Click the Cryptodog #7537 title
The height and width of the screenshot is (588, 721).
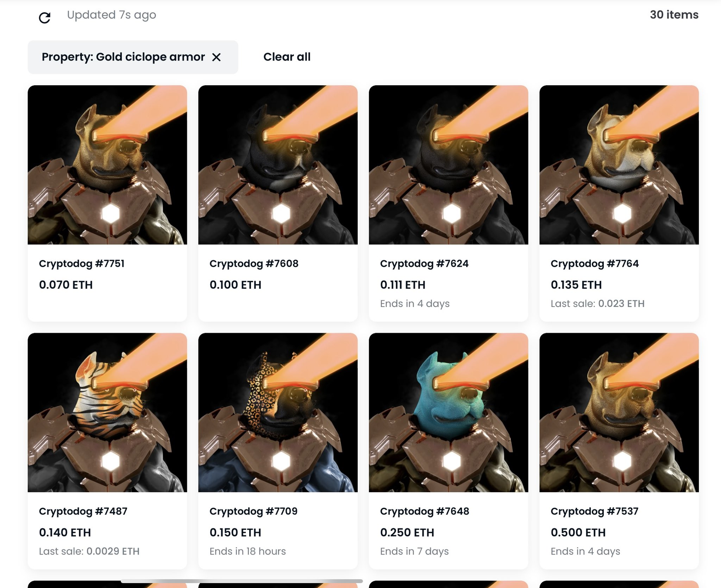pos(595,511)
